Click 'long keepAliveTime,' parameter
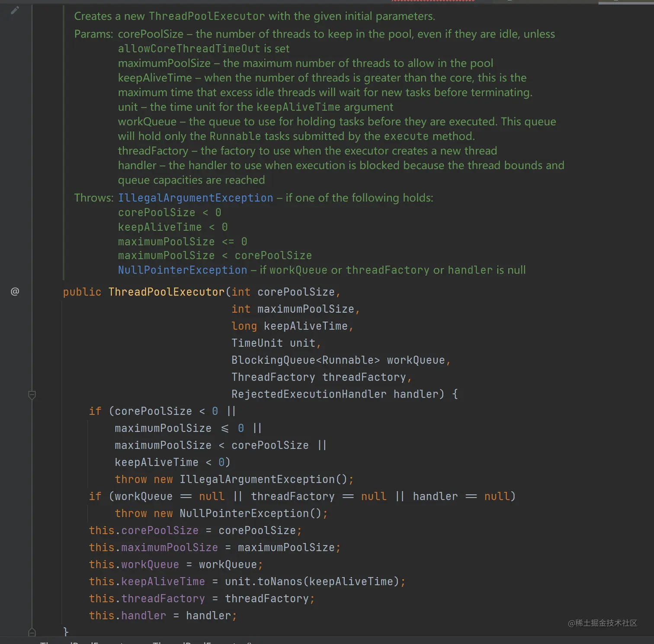This screenshot has width=654, height=644. click(x=292, y=326)
